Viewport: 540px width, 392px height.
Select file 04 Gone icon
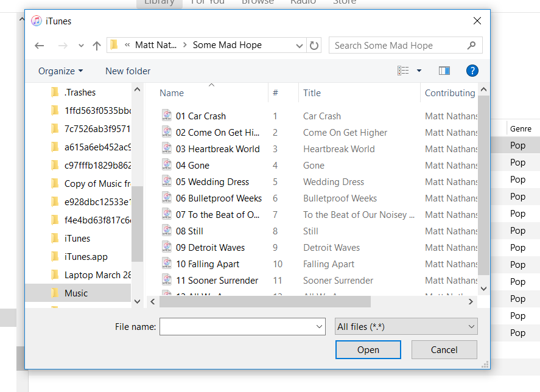pyautogui.click(x=167, y=164)
